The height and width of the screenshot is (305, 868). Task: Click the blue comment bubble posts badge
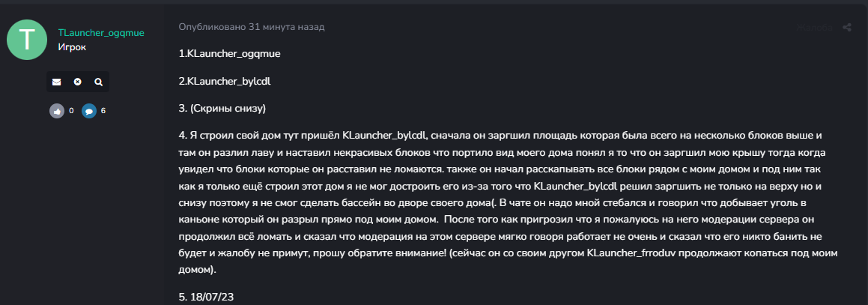pos(89,111)
